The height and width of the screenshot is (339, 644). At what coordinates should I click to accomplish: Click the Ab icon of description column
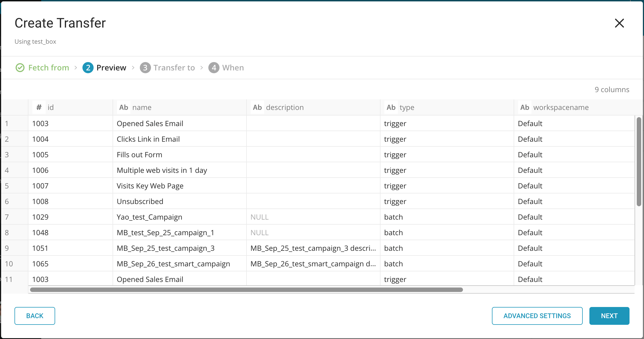click(257, 107)
